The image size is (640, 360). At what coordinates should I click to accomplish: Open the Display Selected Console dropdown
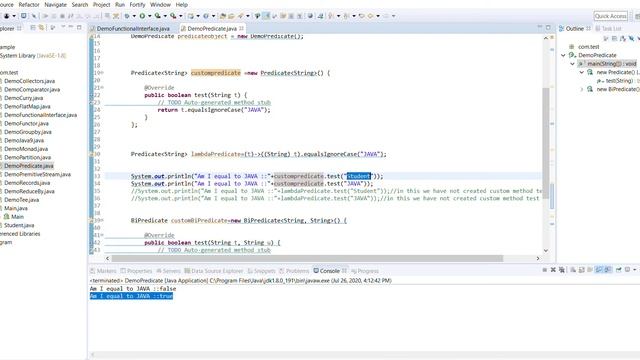pyautogui.click(x=635, y=270)
